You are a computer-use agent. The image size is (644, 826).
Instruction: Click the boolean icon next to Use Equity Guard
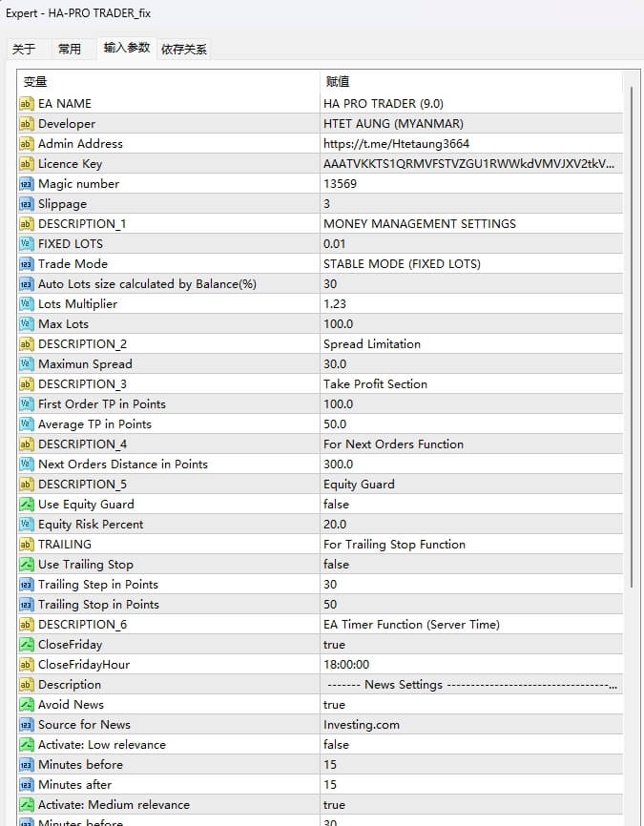pos(27,504)
